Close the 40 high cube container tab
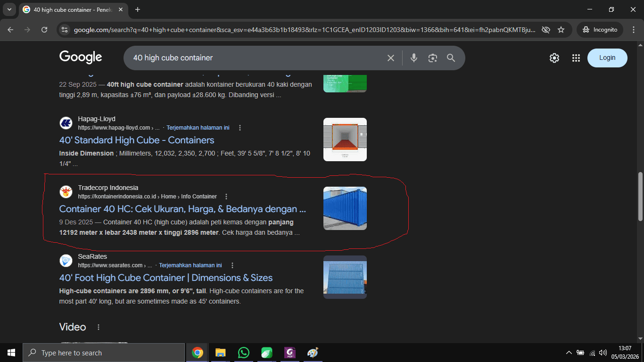 tap(121, 9)
